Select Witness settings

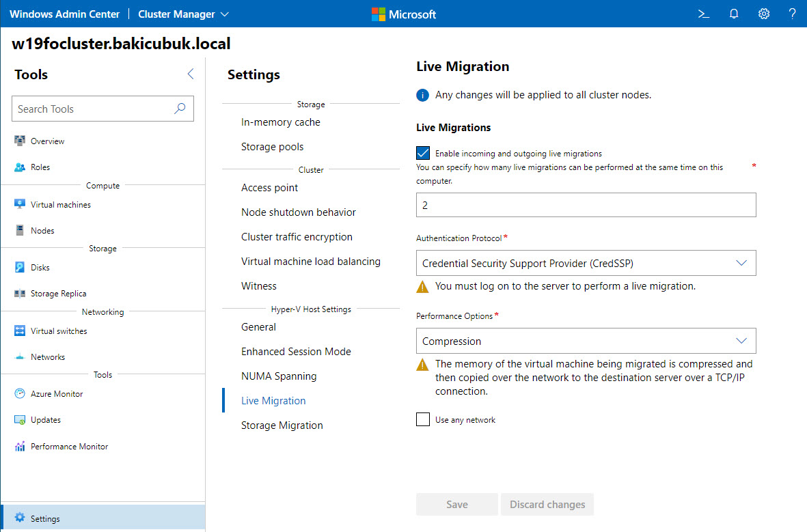point(259,286)
